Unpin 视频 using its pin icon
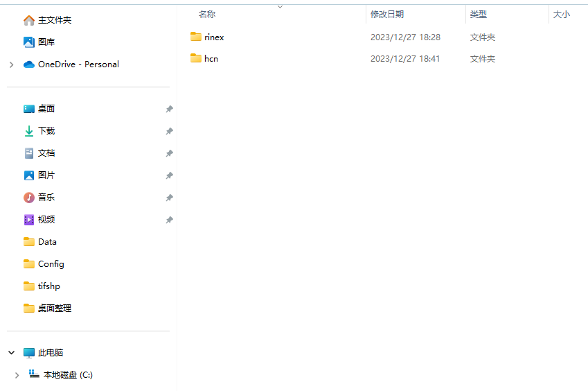Image resolution: width=588 pixels, height=391 pixels. (170, 220)
